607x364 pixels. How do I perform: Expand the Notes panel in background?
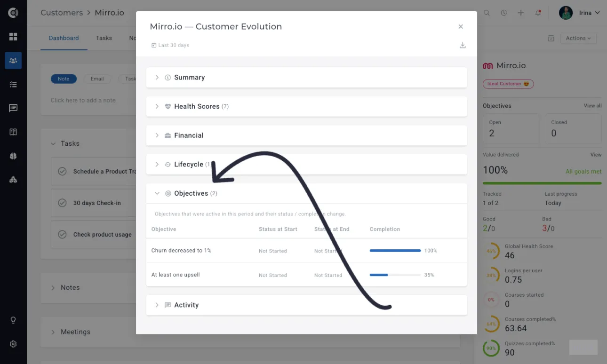pos(53,288)
